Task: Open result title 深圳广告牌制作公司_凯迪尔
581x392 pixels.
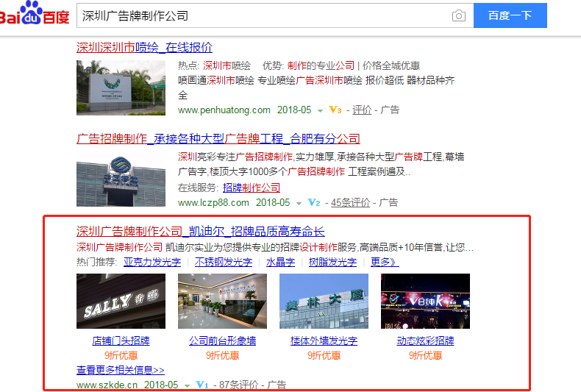Action: (201, 232)
